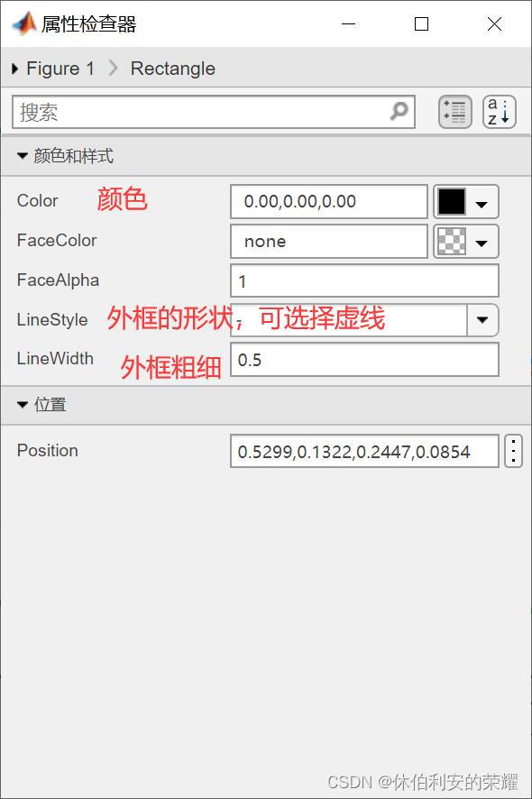Collapse the 位置 section
This screenshot has height=799, width=532.
(22, 405)
